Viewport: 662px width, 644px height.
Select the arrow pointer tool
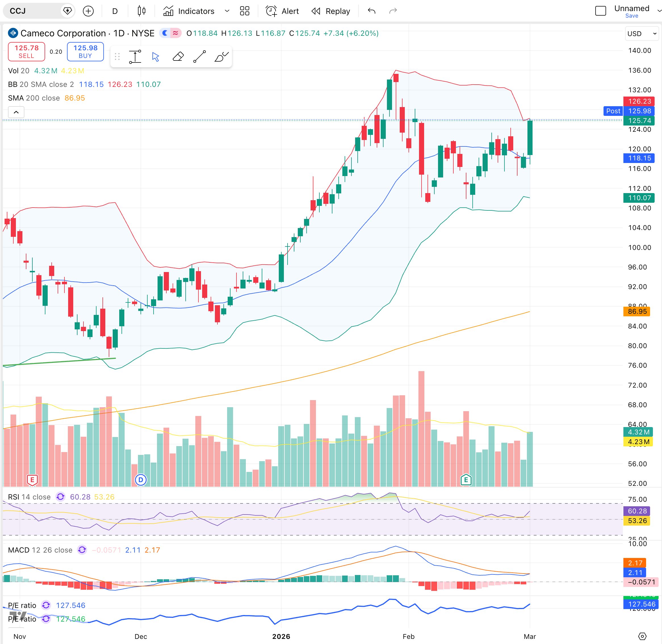click(156, 57)
